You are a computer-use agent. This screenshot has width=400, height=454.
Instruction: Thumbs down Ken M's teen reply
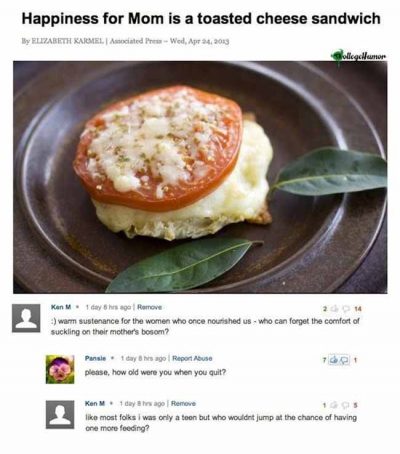[x=345, y=405]
